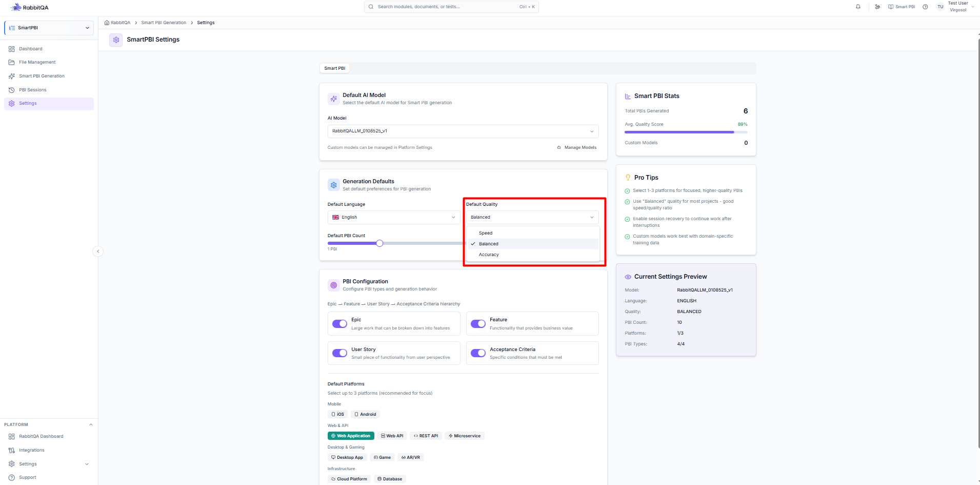The image size is (980, 485).
Task: Open PBI Sessions history icon
Action: (11, 90)
